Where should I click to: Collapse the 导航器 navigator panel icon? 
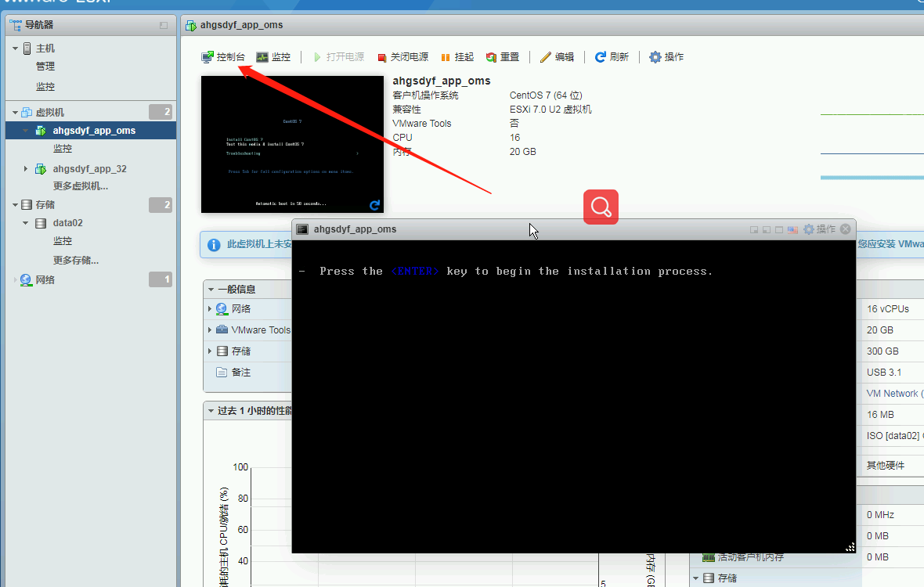coord(164,25)
